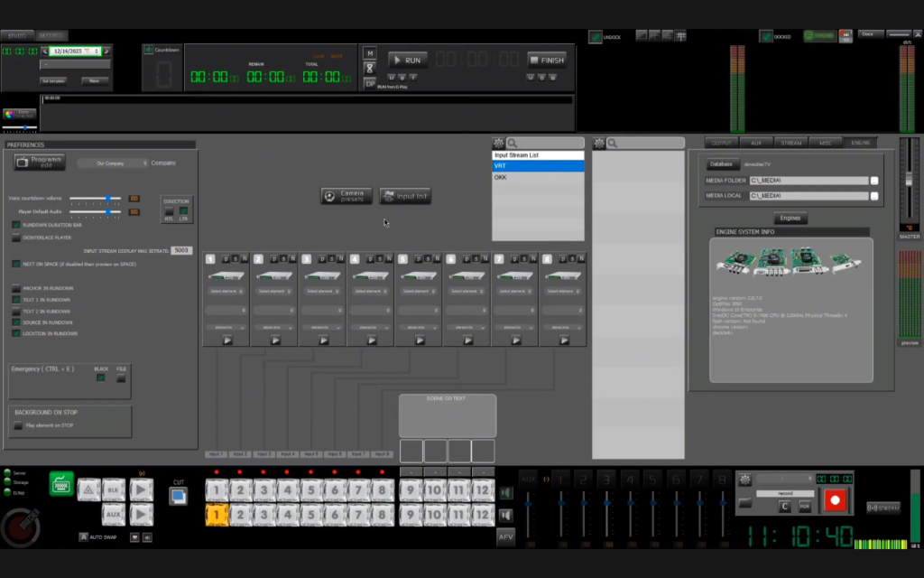Click the CUT transition icon
Screen dimensions: 924x578
[x=178, y=496]
